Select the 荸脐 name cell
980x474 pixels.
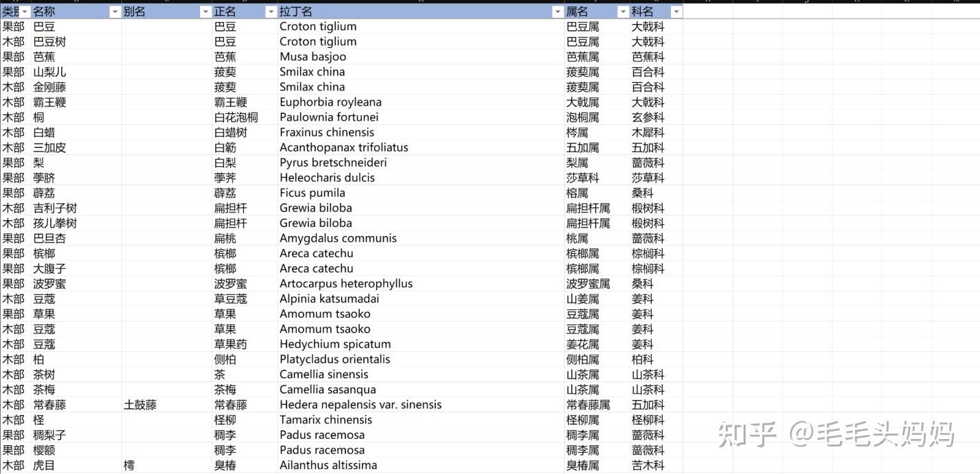(76, 178)
